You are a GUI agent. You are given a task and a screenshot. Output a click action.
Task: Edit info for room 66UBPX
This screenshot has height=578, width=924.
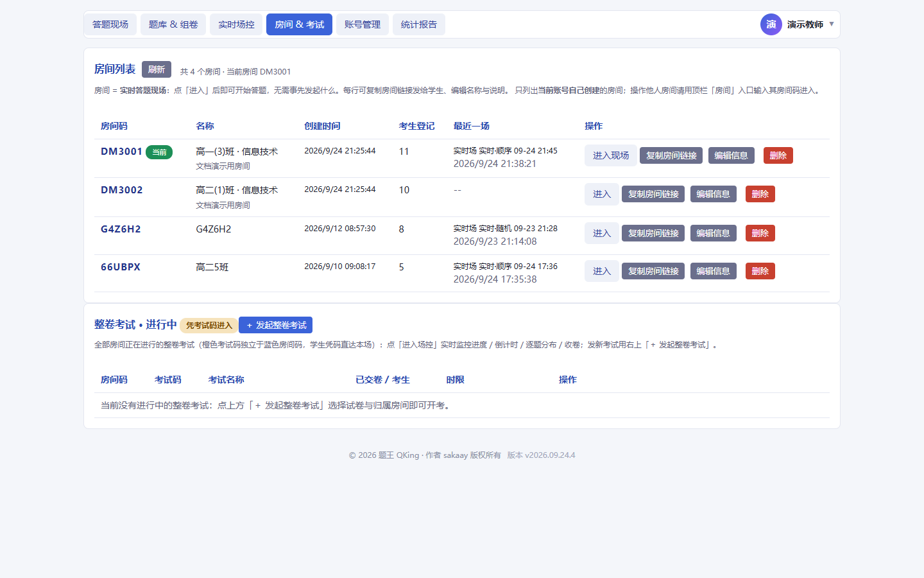pos(714,271)
